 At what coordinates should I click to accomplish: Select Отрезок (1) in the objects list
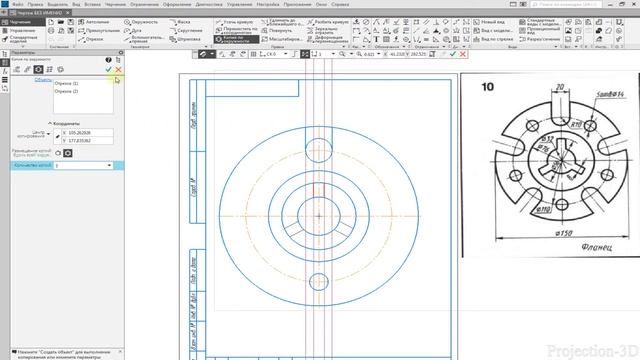[x=67, y=83]
